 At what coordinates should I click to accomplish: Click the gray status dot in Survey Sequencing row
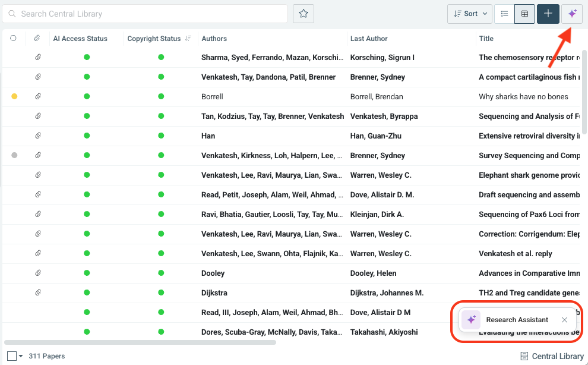click(x=14, y=155)
